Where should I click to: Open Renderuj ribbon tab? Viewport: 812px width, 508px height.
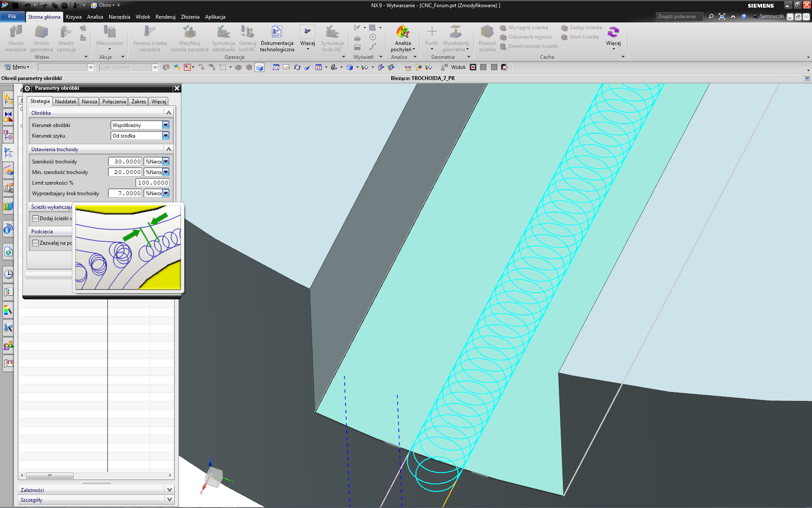tap(165, 17)
